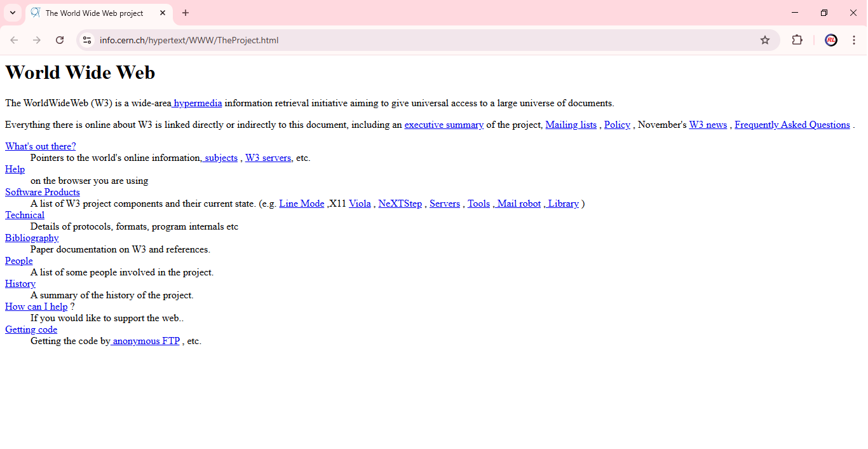This screenshot has width=868, height=449.
Task: Open the executive summary link
Action: point(444,125)
